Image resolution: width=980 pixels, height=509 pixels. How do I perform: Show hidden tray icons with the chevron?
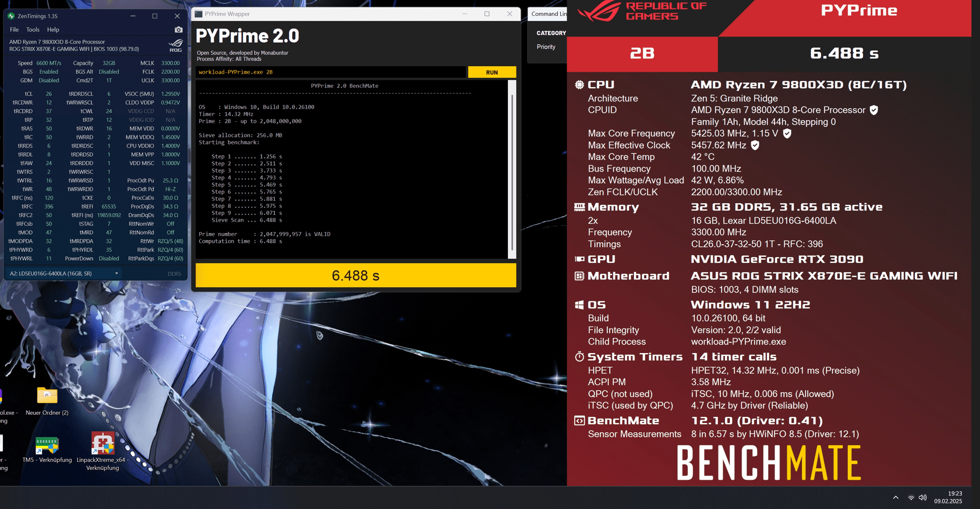click(896, 497)
